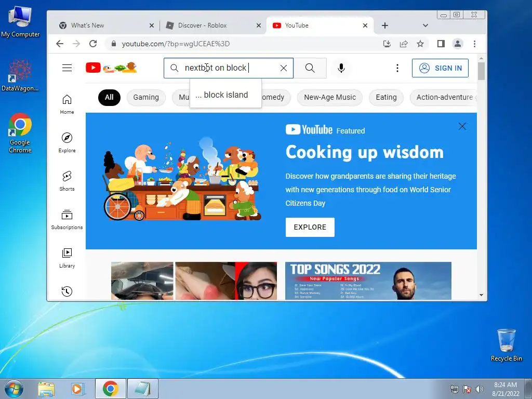Go back in Chrome browser

(60, 44)
